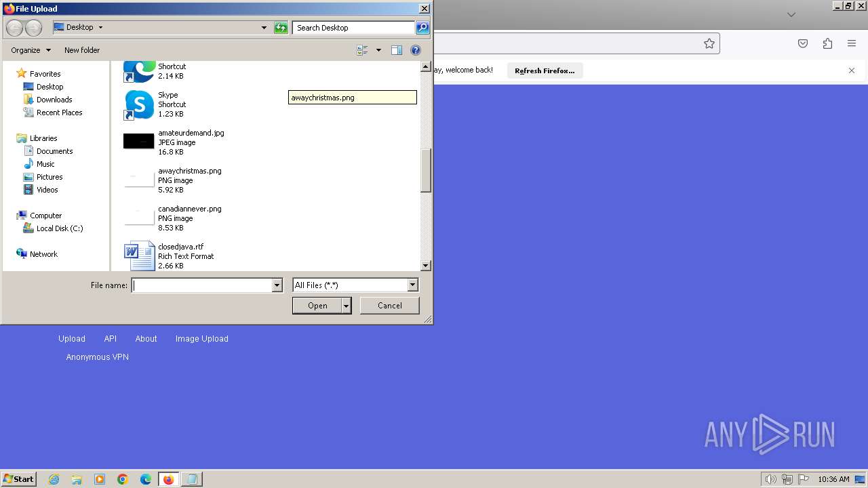Select the Skype shortcut icon
The width and height of the screenshot is (868, 488).
[139, 105]
